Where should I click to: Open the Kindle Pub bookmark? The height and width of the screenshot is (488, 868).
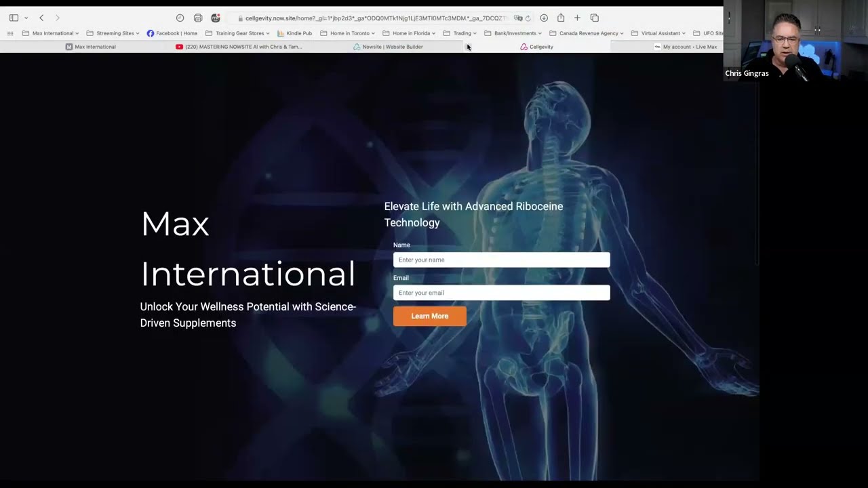pos(294,33)
